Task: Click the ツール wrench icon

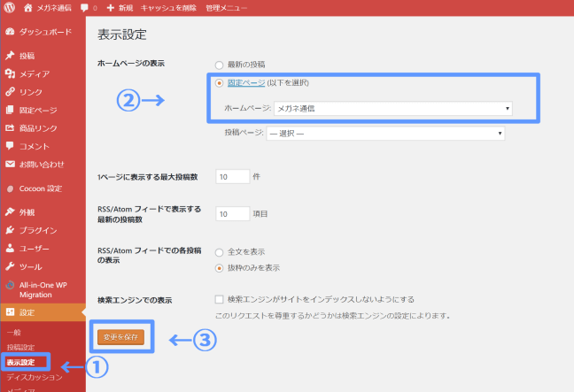Action: coord(10,266)
